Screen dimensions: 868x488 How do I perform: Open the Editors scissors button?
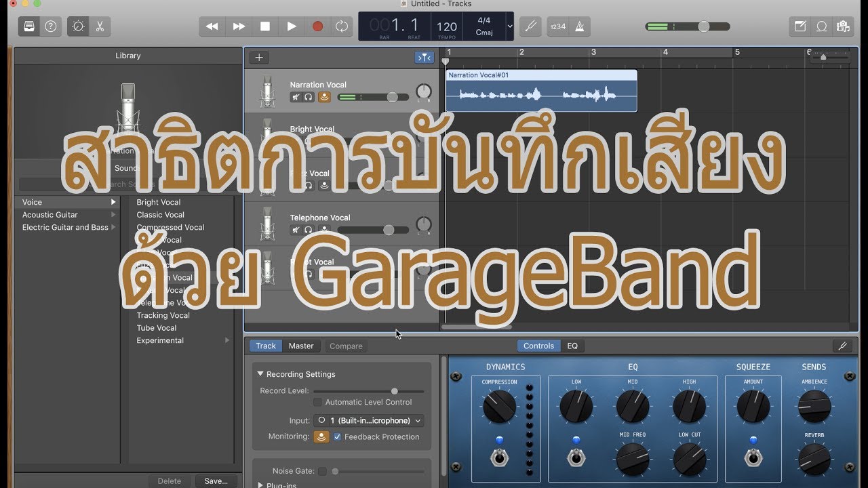(x=100, y=26)
